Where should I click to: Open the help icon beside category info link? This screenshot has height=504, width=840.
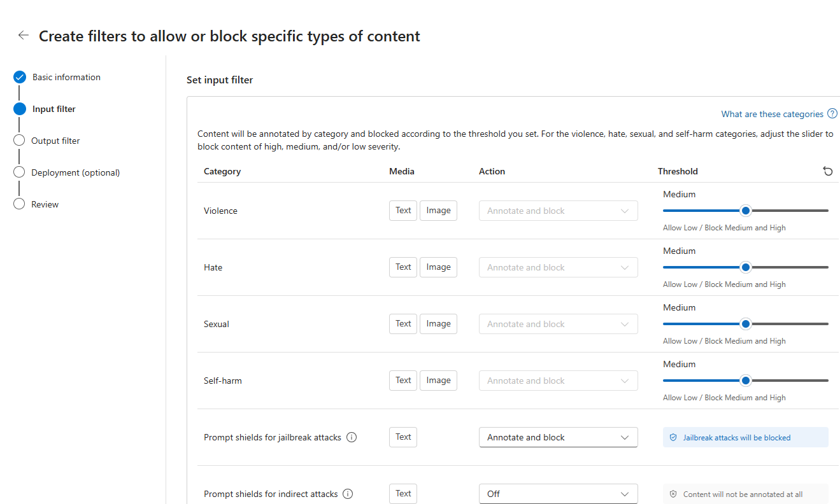tap(833, 113)
